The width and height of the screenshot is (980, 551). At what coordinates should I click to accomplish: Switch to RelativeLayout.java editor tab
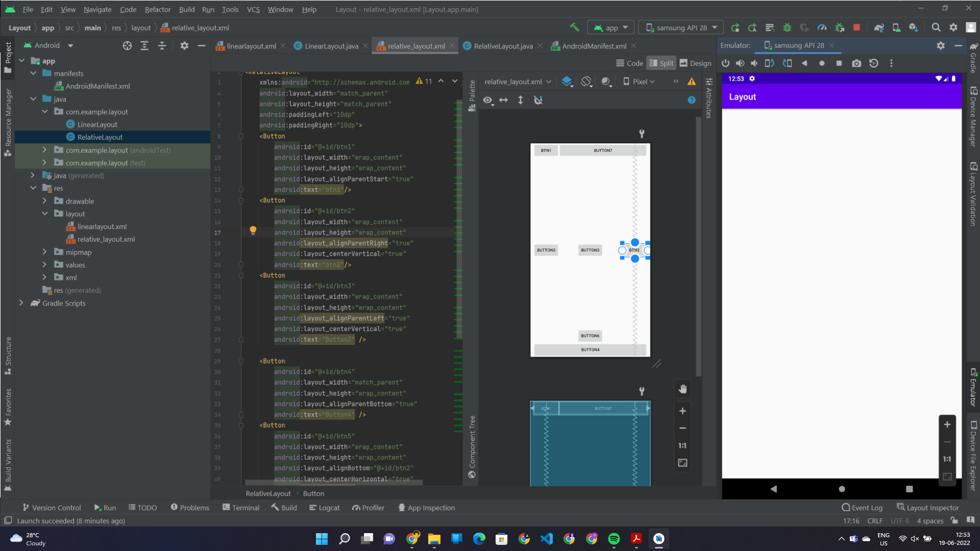[503, 46]
